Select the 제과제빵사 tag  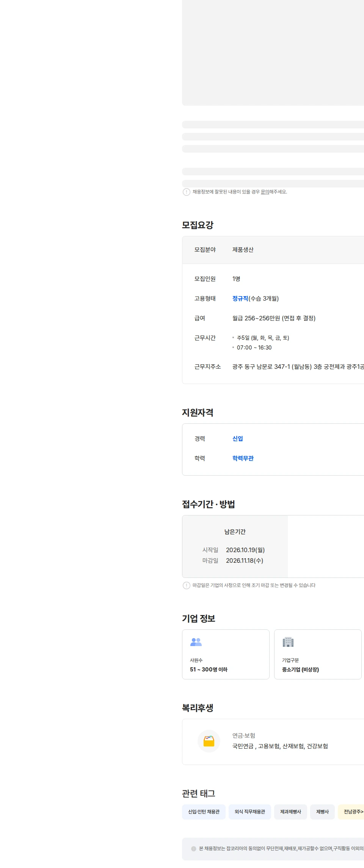(x=291, y=812)
